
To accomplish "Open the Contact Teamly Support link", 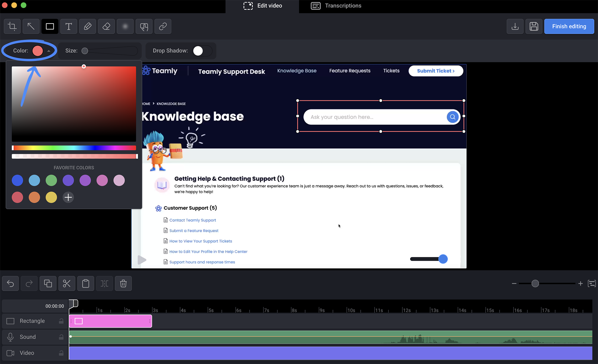I will 192,220.
